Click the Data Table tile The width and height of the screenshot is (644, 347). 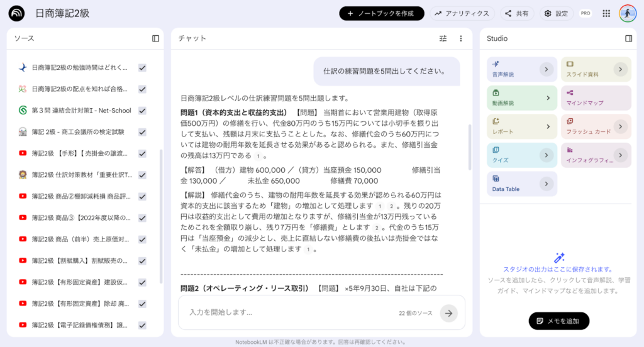pyautogui.click(x=521, y=184)
